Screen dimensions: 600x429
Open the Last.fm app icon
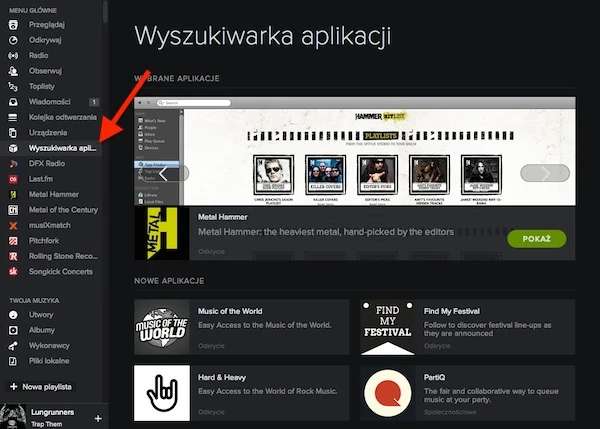(13, 179)
